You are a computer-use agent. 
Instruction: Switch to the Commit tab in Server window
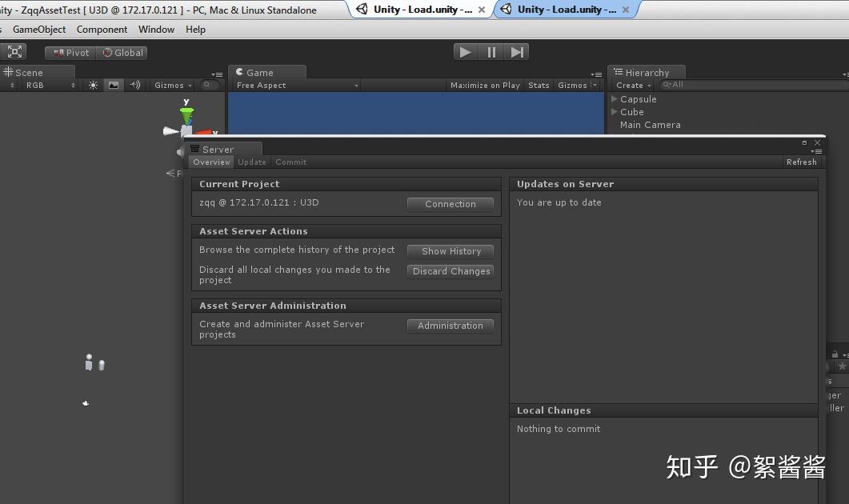(x=290, y=162)
